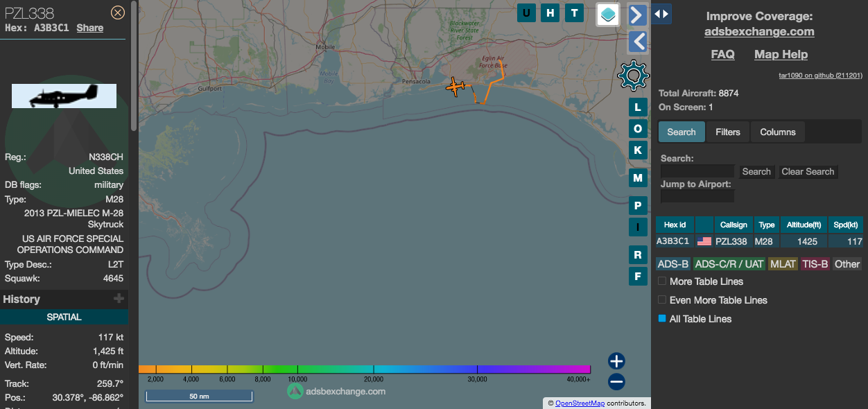Screen dimensions: 868x409
Task: Toggle sidebar with the double-arrow button
Action: click(x=661, y=14)
